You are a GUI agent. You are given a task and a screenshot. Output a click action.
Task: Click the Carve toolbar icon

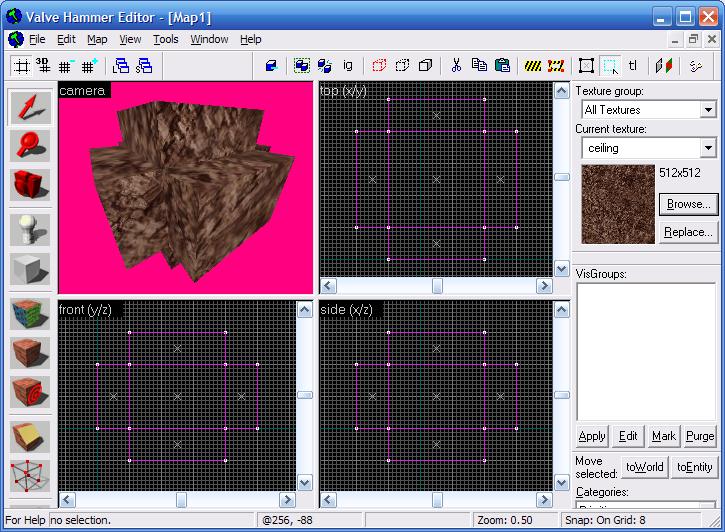271,66
